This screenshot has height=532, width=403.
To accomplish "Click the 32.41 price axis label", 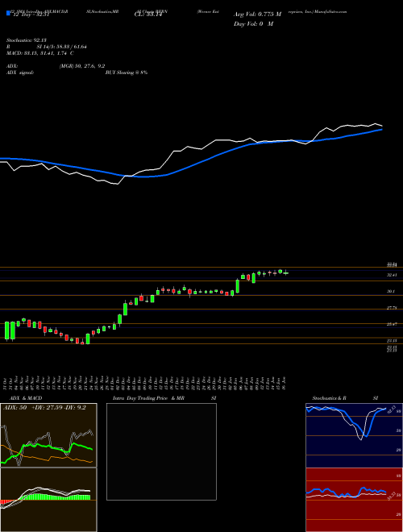I will tap(393, 275).
